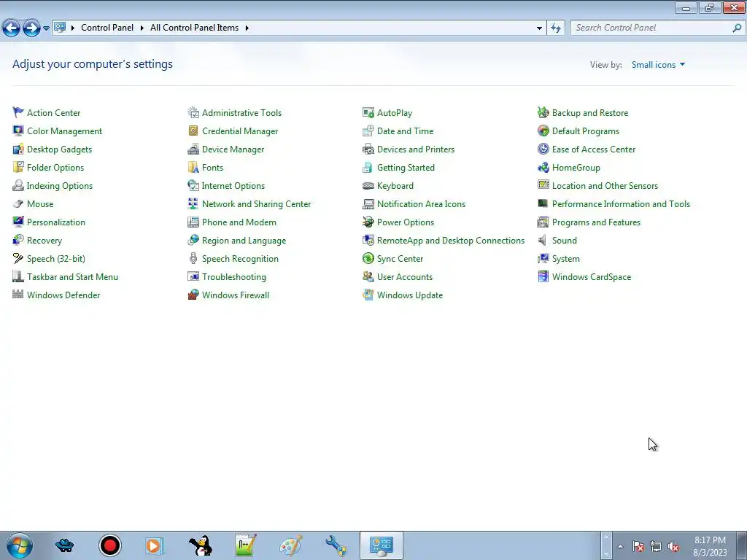Click the Control Panel breadcrumb
Viewport: 747px width, 560px height.
click(107, 28)
